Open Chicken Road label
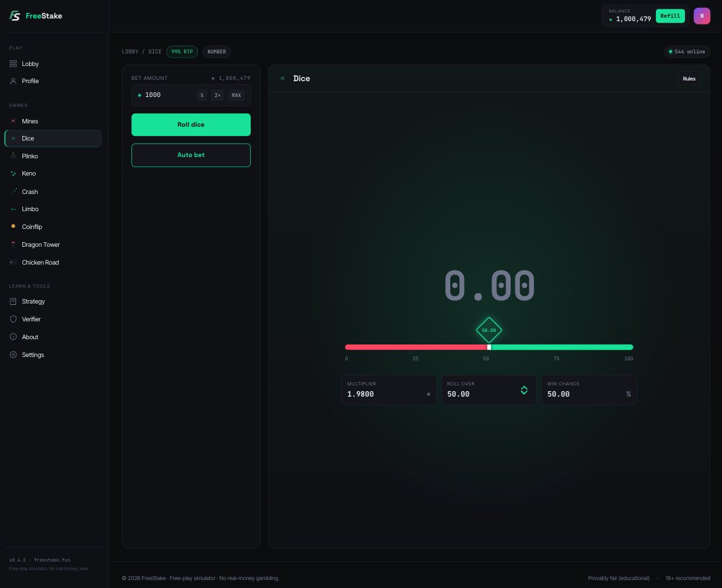 (40, 263)
